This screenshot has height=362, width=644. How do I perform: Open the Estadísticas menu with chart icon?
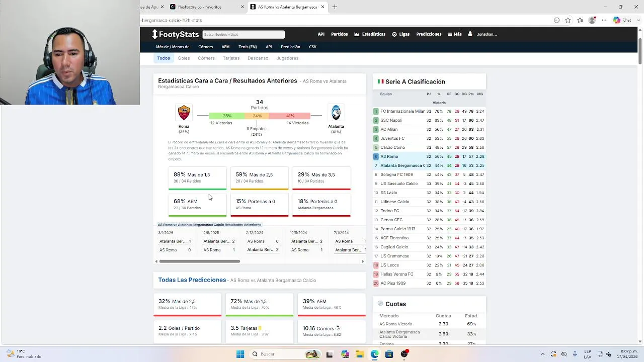coord(370,34)
